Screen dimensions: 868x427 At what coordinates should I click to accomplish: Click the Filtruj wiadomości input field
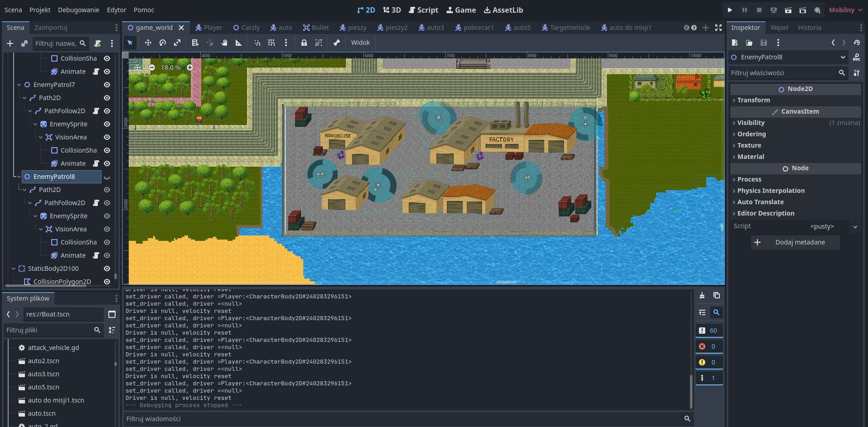click(x=403, y=419)
